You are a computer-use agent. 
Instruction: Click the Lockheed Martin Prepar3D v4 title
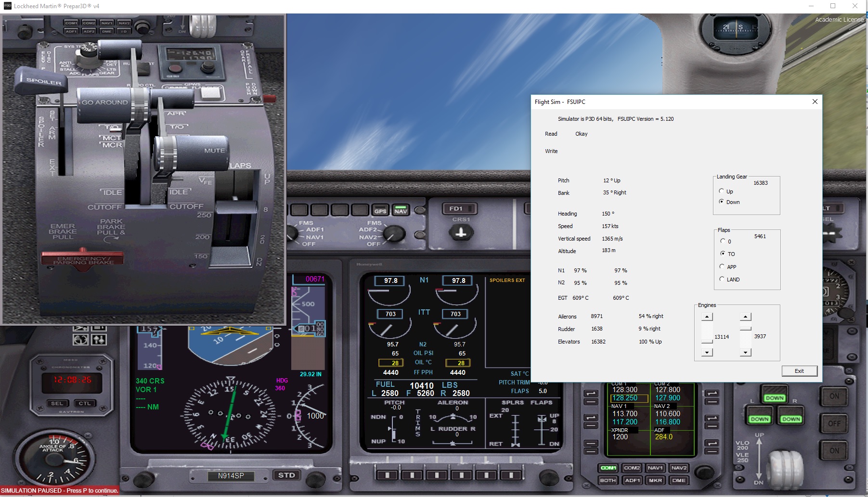click(56, 6)
